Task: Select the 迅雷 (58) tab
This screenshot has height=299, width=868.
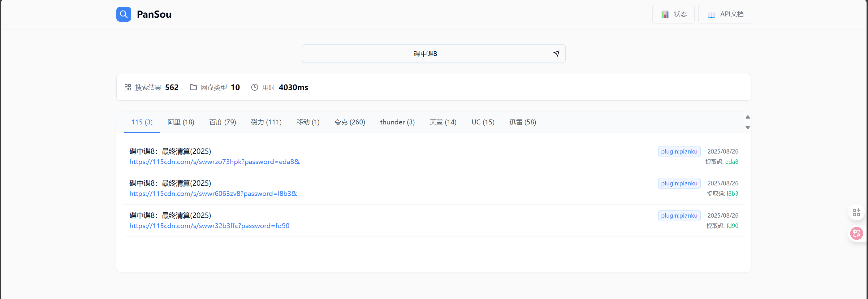Action: point(522,122)
